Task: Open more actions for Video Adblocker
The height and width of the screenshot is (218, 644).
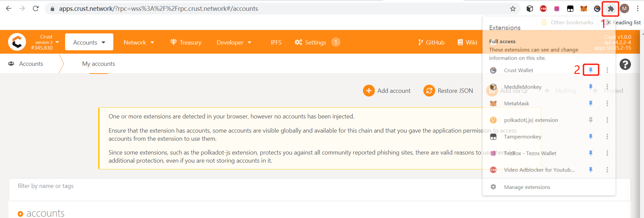Action: tap(607, 170)
